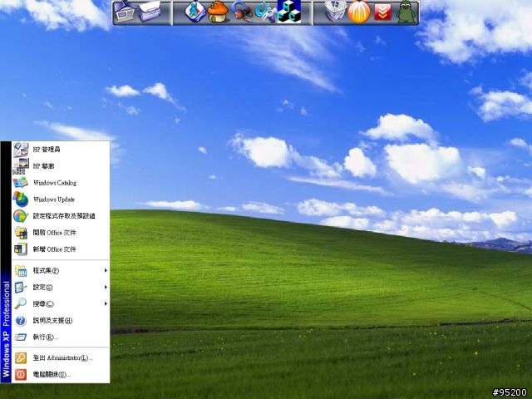The width and height of the screenshot is (532, 399).
Task: Click the white folder-box icon in top dock
Action: pyautogui.click(x=150, y=12)
